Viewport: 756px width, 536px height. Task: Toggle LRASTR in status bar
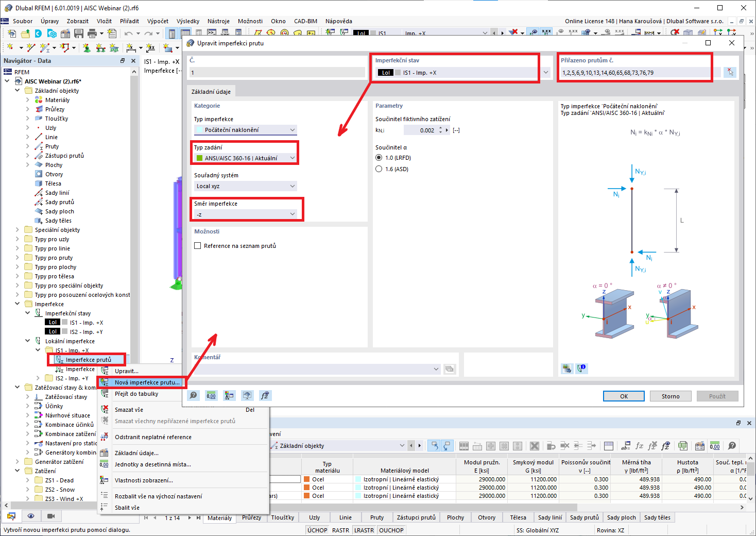pyautogui.click(x=364, y=530)
